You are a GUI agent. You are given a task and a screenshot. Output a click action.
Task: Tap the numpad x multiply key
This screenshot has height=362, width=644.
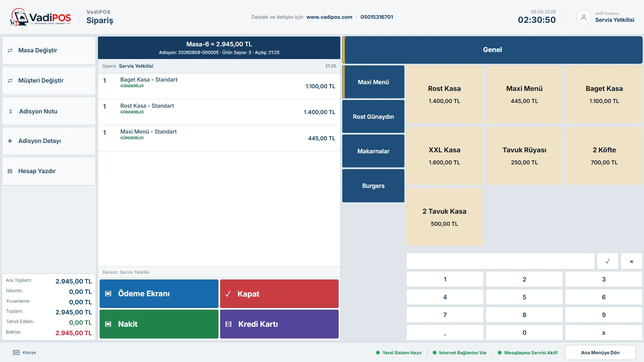603,332
